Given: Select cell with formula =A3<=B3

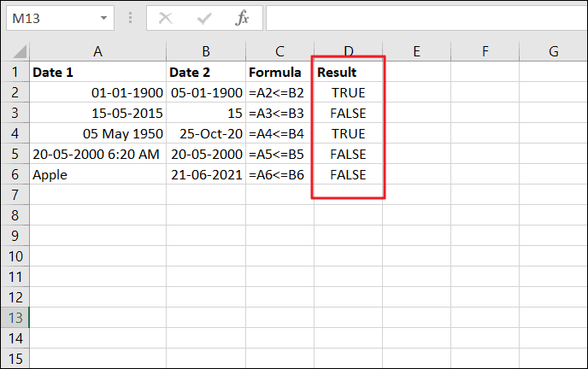Looking at the screenshot, I should [x=279, y=114].
